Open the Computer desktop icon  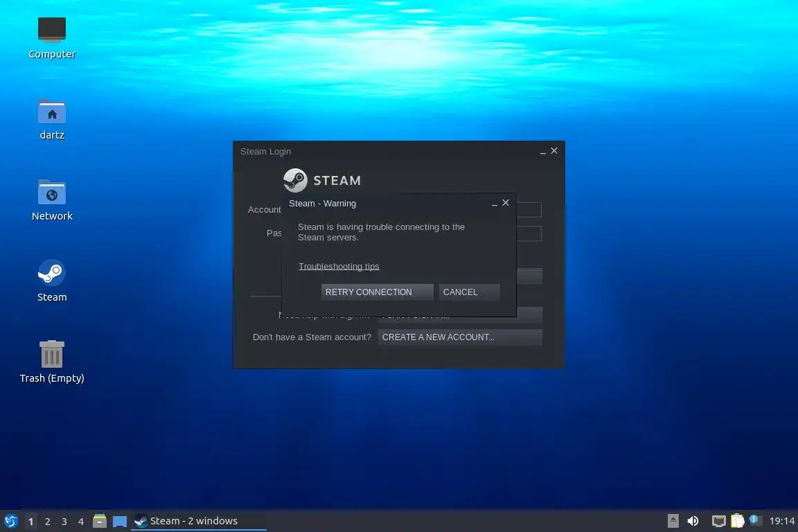click(52, 37)
